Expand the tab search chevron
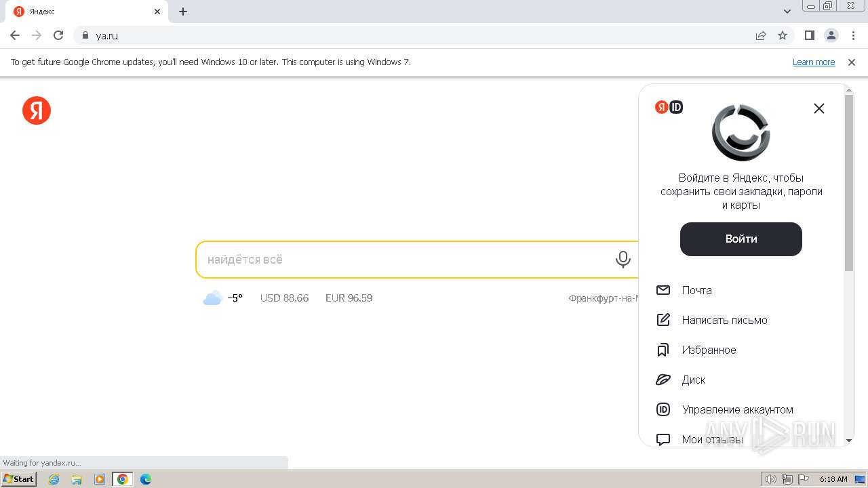Viewport: 868px width, 488px height. [x=787, y=12]
